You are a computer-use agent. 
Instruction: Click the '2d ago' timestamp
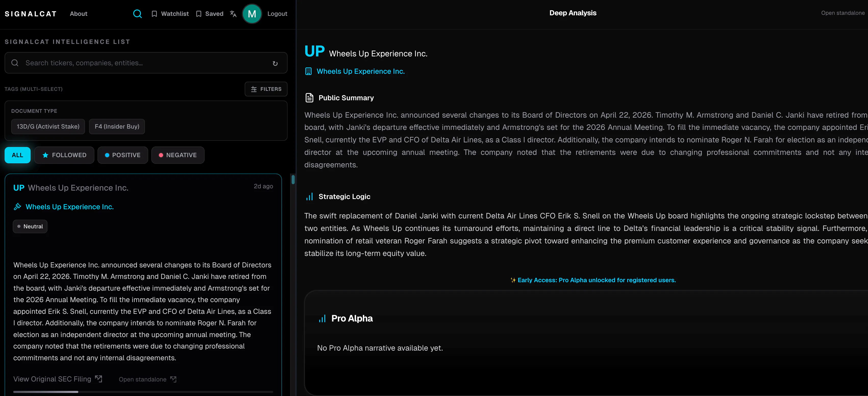tap(263, 186)
